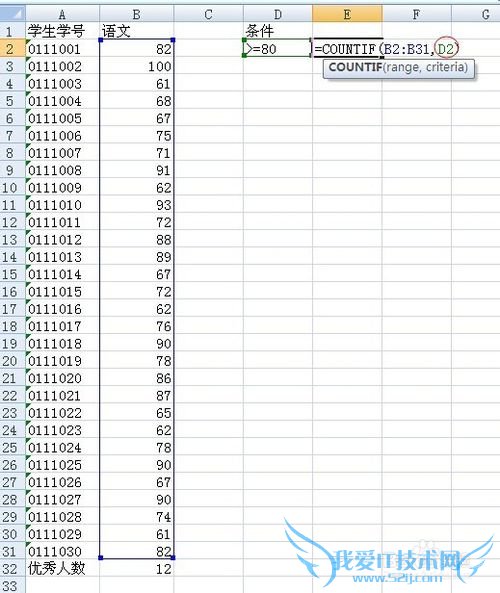Select student ID 0111001
500x593 pixels.
coord(62,49)
